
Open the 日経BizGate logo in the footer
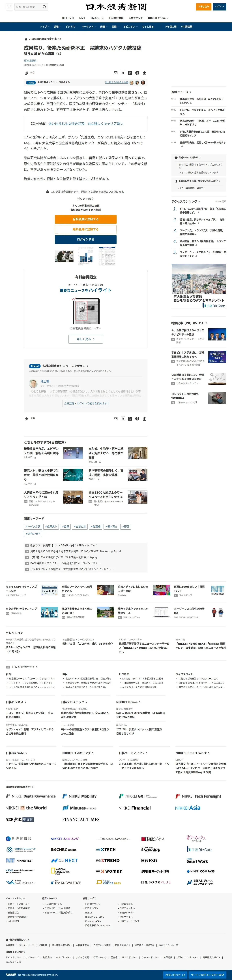click(200, 849)
